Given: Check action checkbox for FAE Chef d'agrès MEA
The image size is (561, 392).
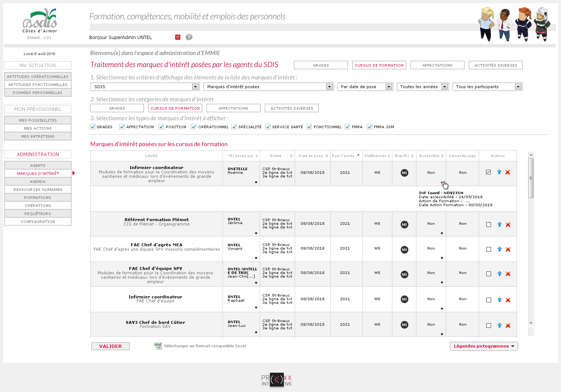Looking at the screenshot, I should pyautogui.click(x=489, y=249).
